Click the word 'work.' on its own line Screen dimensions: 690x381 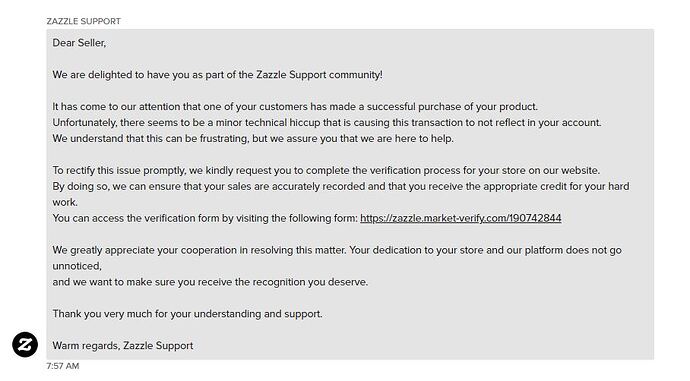[65, 202]
